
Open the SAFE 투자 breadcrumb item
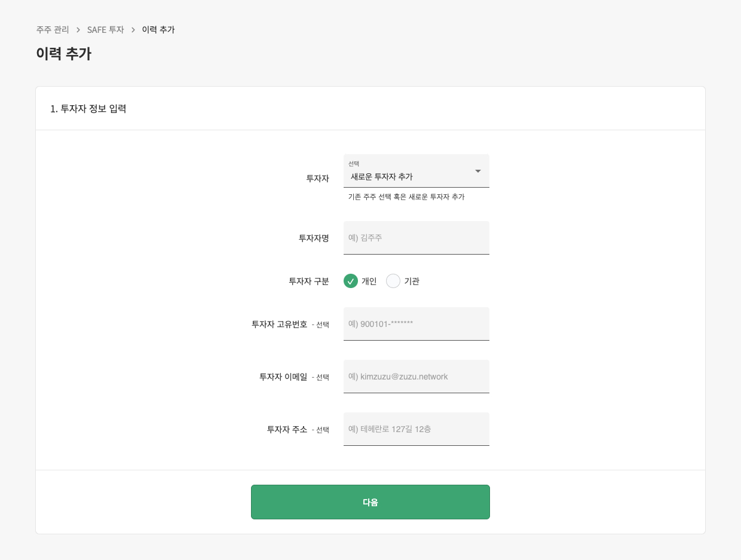pyautogui.click(x=106, y=29)
